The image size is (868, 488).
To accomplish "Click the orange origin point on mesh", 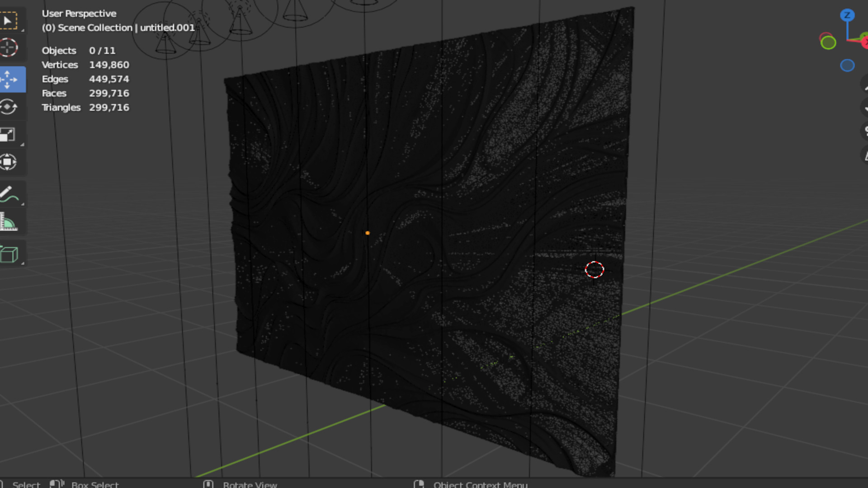I will [x=368, y=233].
